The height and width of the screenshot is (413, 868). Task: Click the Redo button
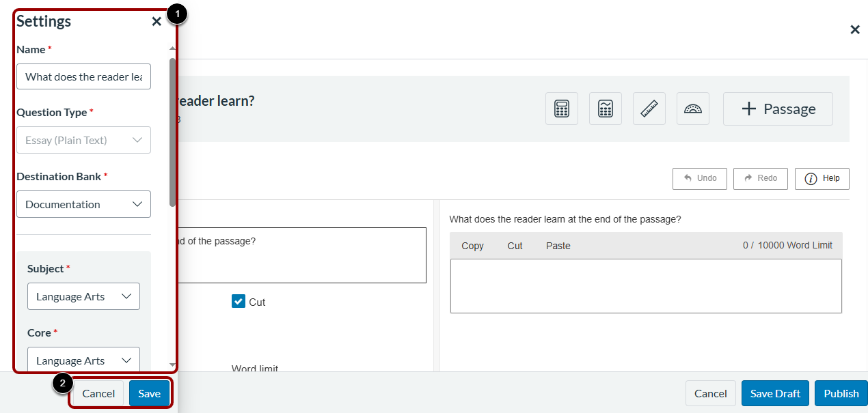click(760, 178)
